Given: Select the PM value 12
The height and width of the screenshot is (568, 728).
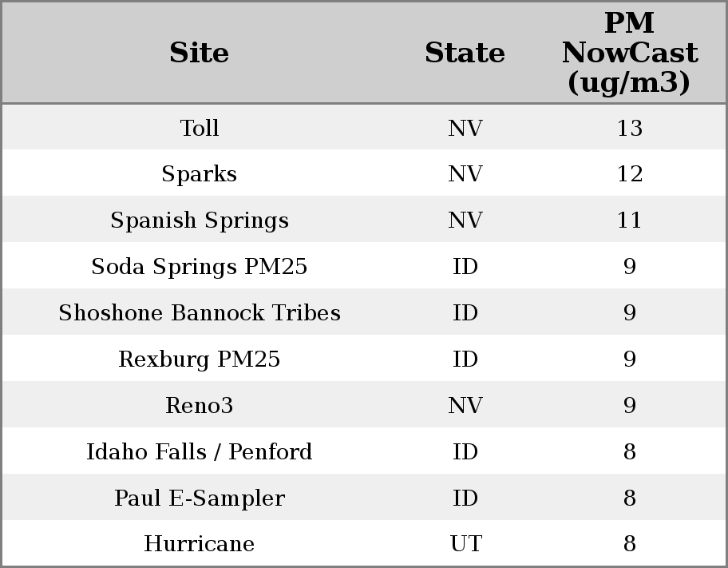Looking at the screenshot, I should [x=629, y=174].
